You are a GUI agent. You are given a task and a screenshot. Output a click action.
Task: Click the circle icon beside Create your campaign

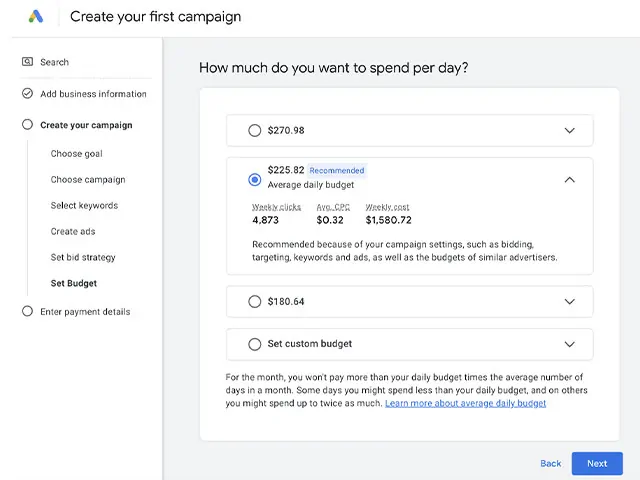point(27,125)
